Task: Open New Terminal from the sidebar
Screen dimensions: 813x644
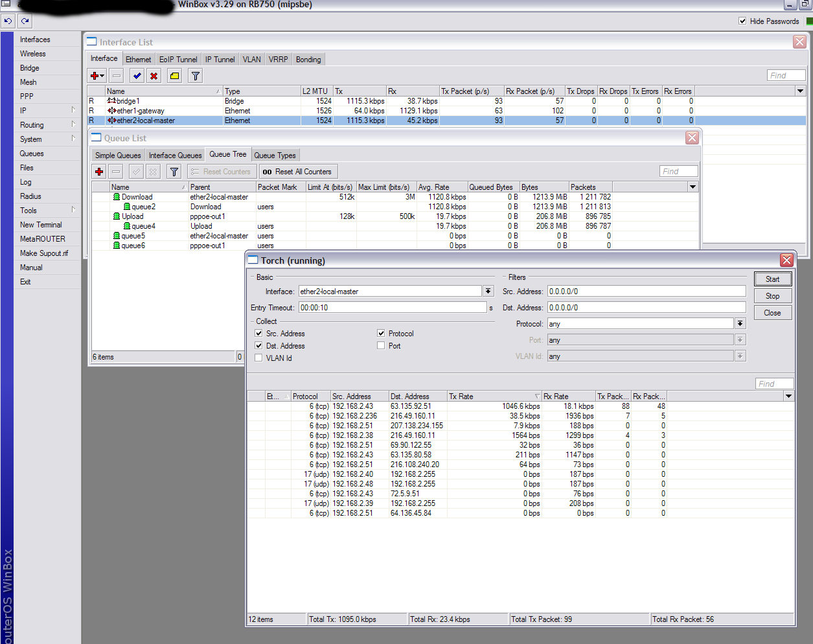Action: coord(41,225)
